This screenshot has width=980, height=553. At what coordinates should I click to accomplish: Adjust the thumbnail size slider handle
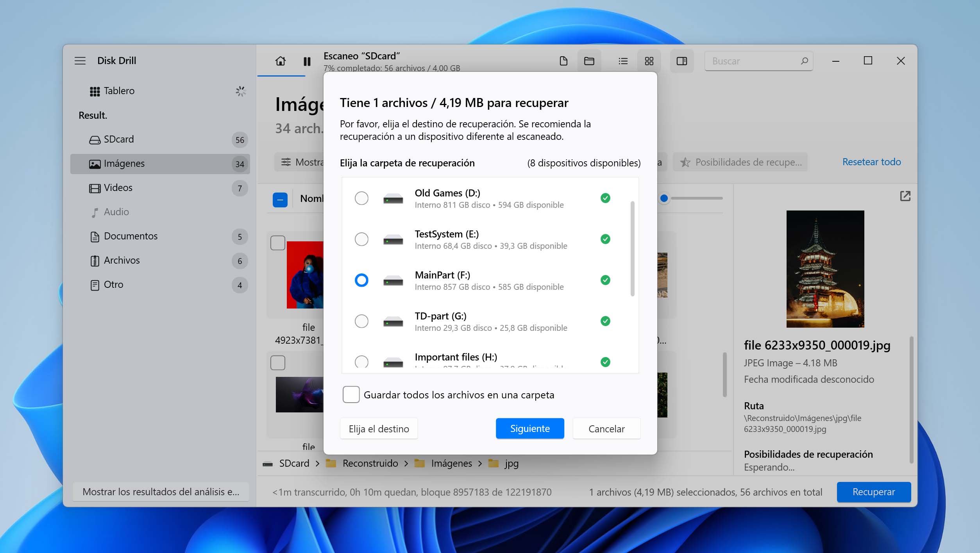tap(664, 198)
